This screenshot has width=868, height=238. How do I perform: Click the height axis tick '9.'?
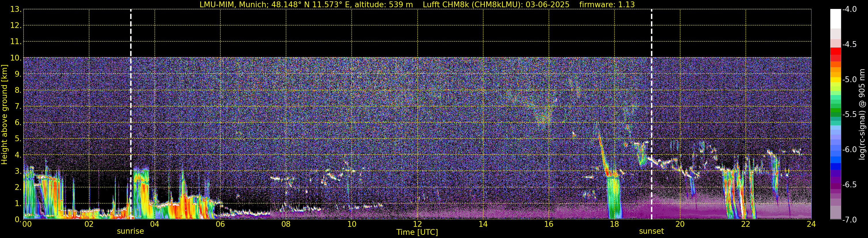(18, 74)
